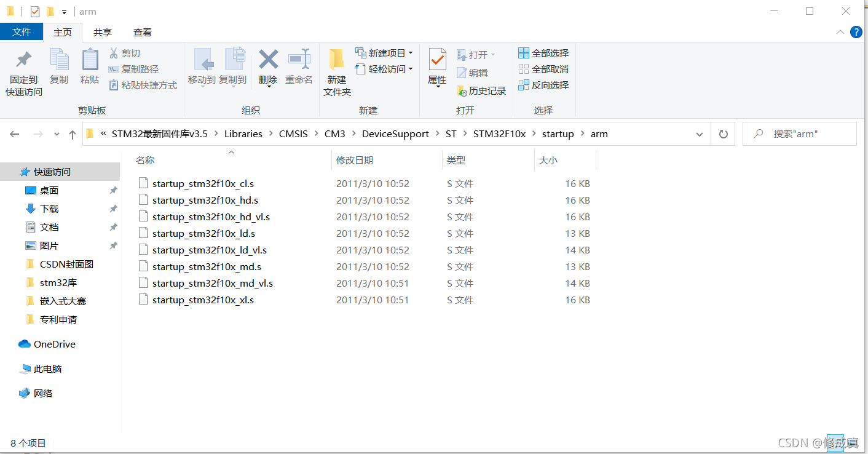Click the refresh button
The image size is (868, 454).
tap(723, 134)
